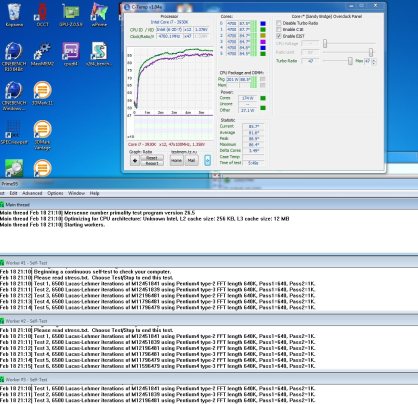Image resolution: width=418 pixels, height=404 pixels.
Task: Launch the 3DMark Vantage shortcut
Action: point(42,135)
